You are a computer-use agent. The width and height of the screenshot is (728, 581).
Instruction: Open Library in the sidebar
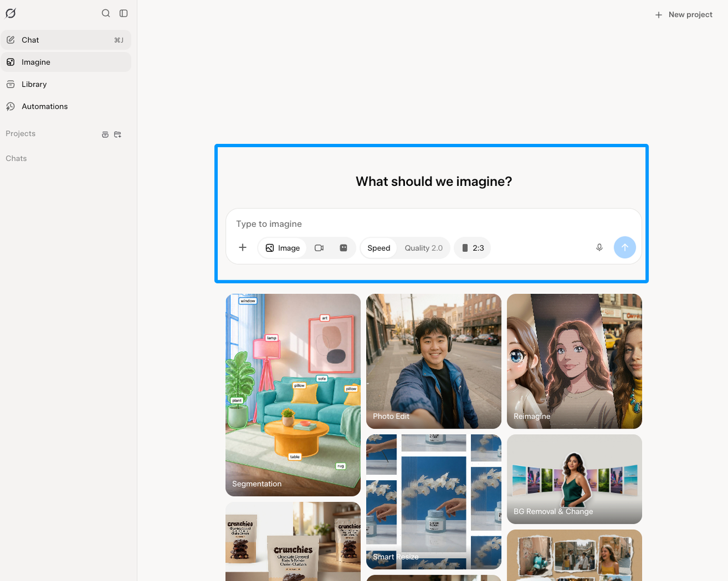(66, 84)
